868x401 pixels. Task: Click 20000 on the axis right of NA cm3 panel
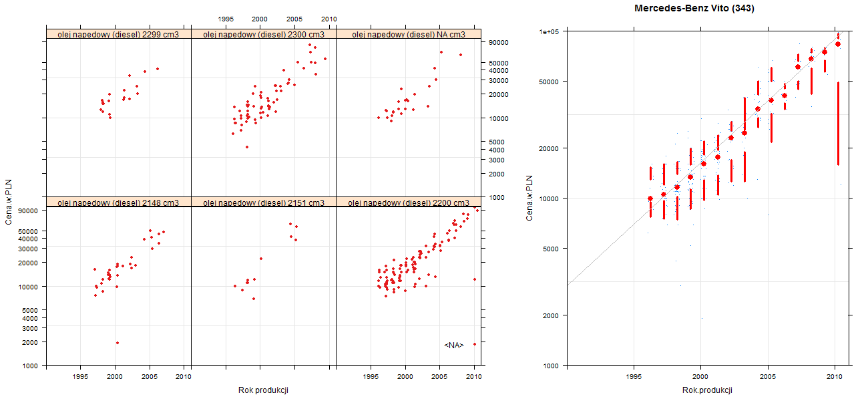pyautogui.click(x=499, y=94)
